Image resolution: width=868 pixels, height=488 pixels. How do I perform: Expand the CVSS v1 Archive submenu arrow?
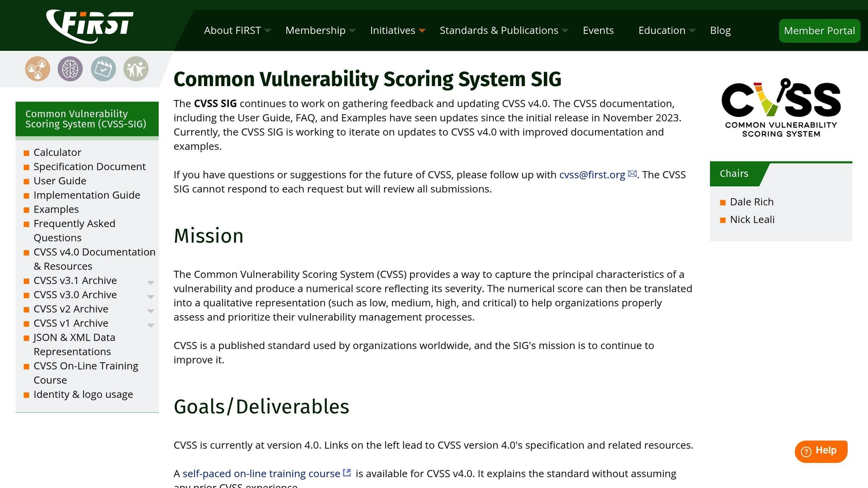[x=150, y=325]
